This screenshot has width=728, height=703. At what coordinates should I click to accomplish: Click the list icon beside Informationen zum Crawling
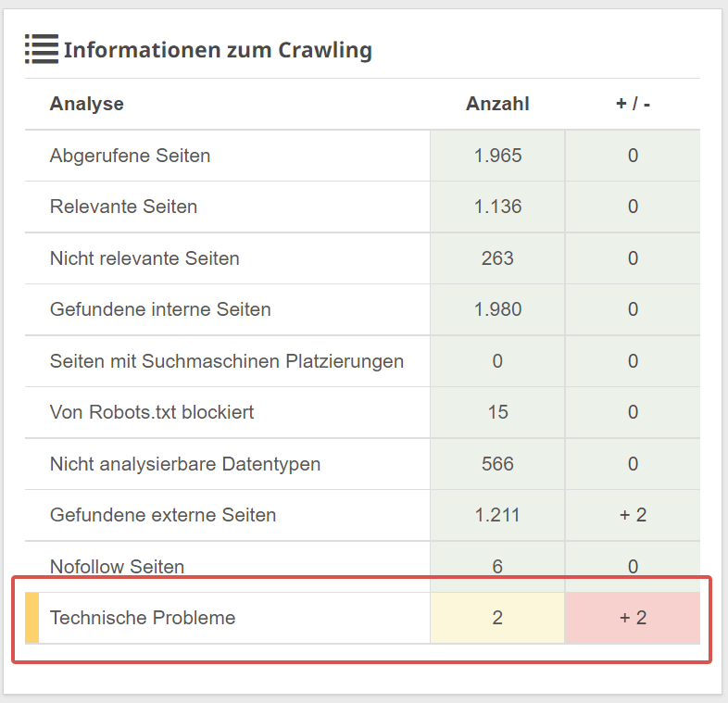tap(42, 49)
